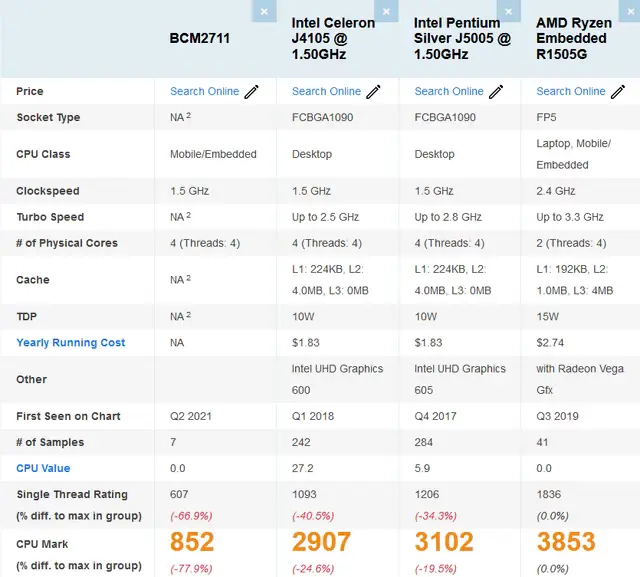
Task: Click the CPU Mark row label
Action: (x=42, y=544)
